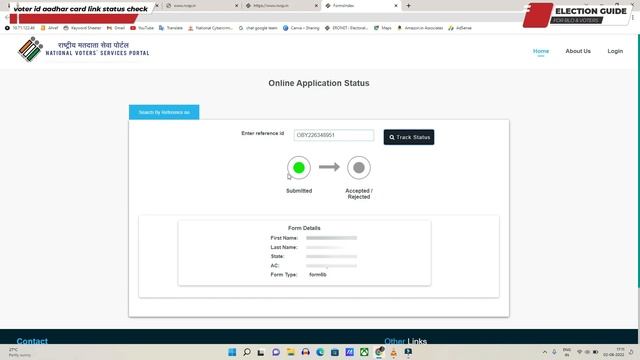Open the Maps bookmark

pos(383,28)
